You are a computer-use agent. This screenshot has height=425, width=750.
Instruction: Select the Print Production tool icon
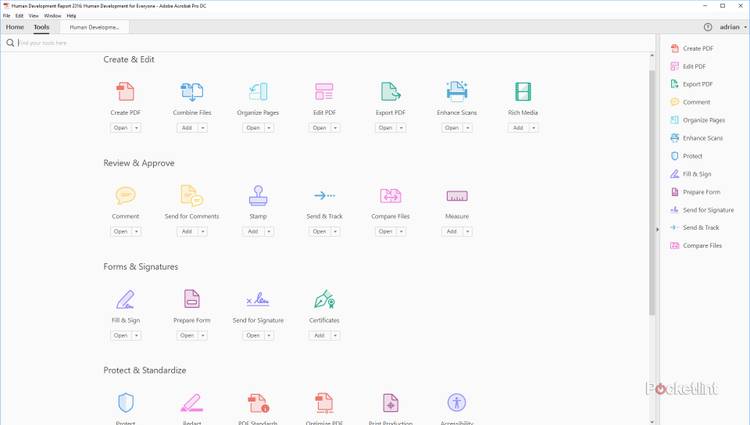[390, 403]
